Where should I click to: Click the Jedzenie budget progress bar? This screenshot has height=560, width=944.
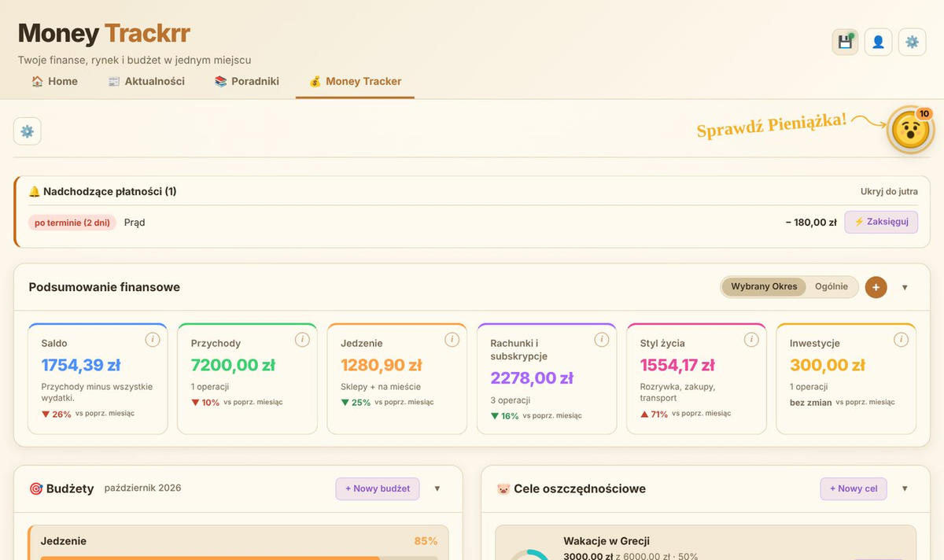point(238,558)
